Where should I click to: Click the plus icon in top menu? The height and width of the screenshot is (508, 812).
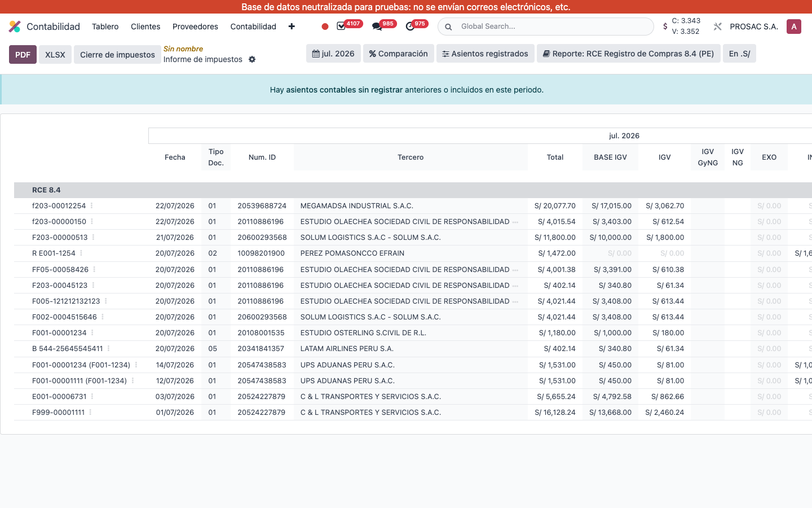[292, 27]
